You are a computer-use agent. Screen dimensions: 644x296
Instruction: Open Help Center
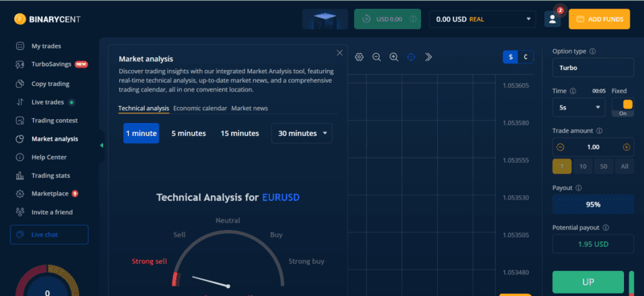(49, 157)
